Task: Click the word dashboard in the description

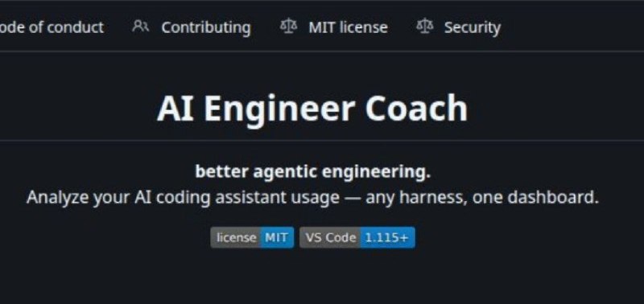Action: [553, 197]
